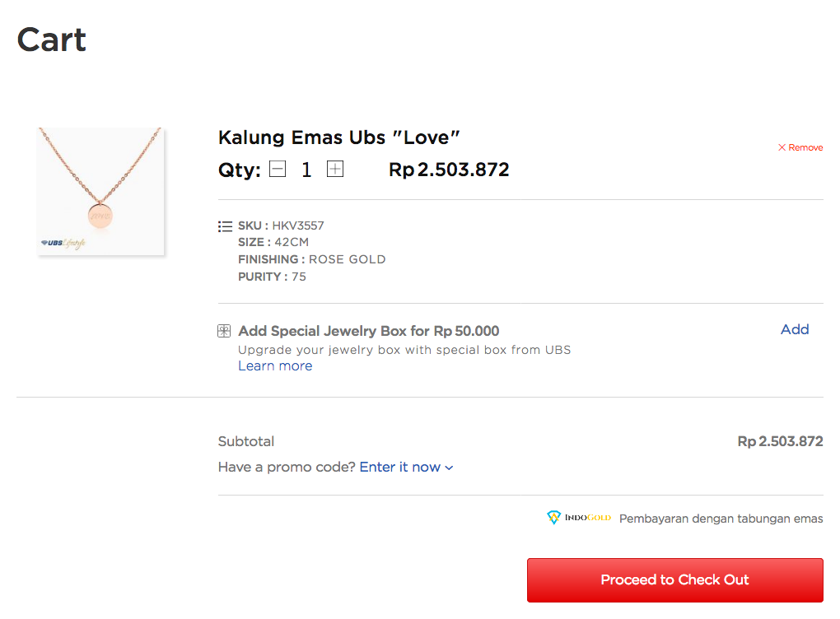Click the jewelry gift box icon
This screenshot has width=840, height=619.
click(x=224, y=331)
